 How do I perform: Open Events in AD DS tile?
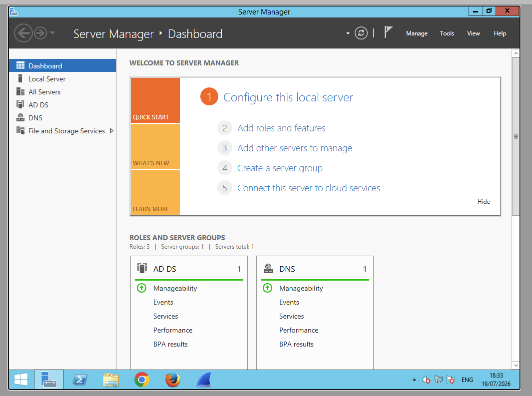(163, 302)
